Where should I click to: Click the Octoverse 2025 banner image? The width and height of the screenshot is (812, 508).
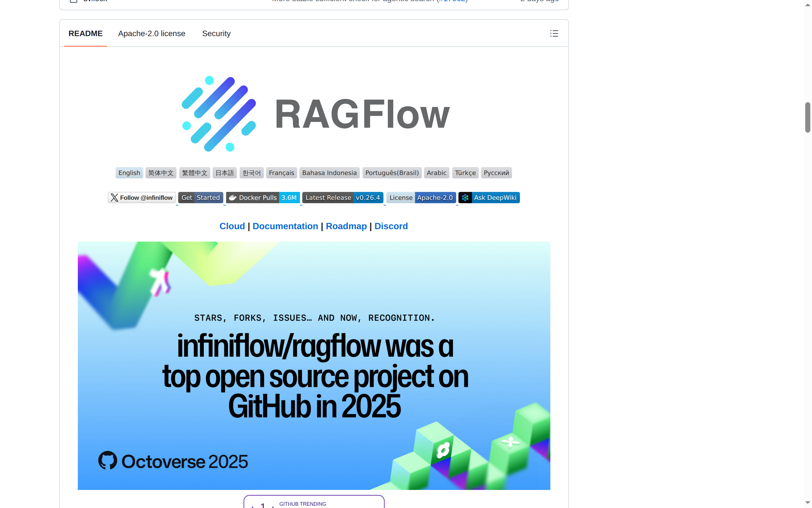click(314, 365)
